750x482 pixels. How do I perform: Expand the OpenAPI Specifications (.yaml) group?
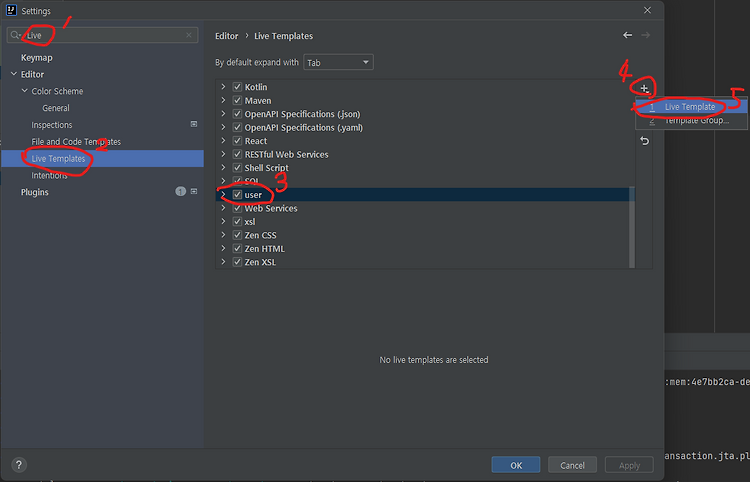[x=223, y=127]
